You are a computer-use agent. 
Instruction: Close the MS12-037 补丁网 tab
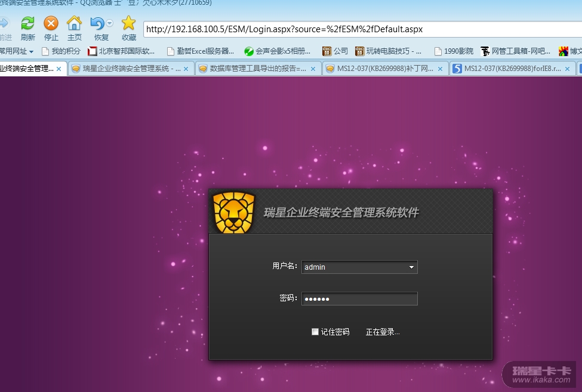tap(440, 69)
